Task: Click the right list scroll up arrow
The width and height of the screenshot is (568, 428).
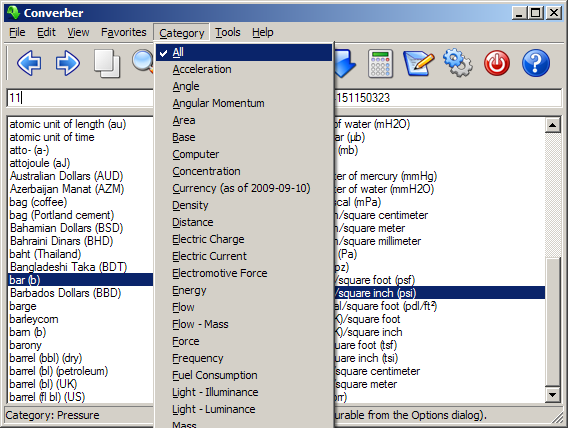Action: coord(552,126)
